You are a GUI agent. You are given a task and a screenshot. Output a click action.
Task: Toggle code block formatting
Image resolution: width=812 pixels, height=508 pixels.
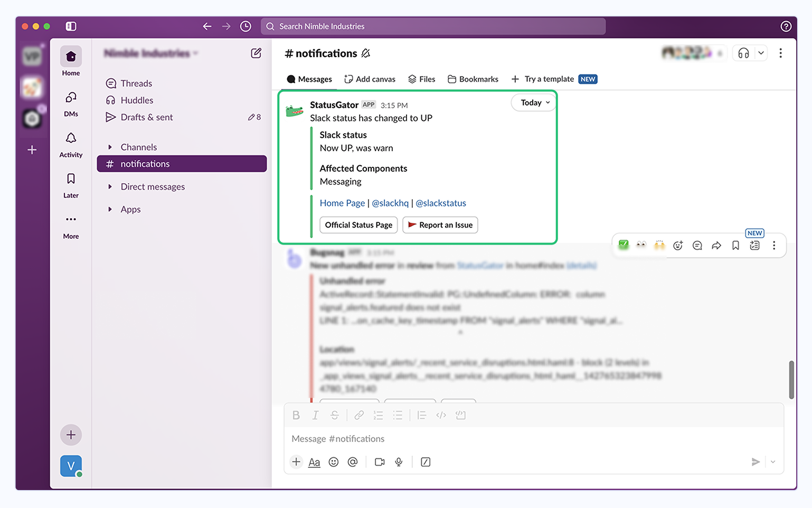(x=460, y=415)
